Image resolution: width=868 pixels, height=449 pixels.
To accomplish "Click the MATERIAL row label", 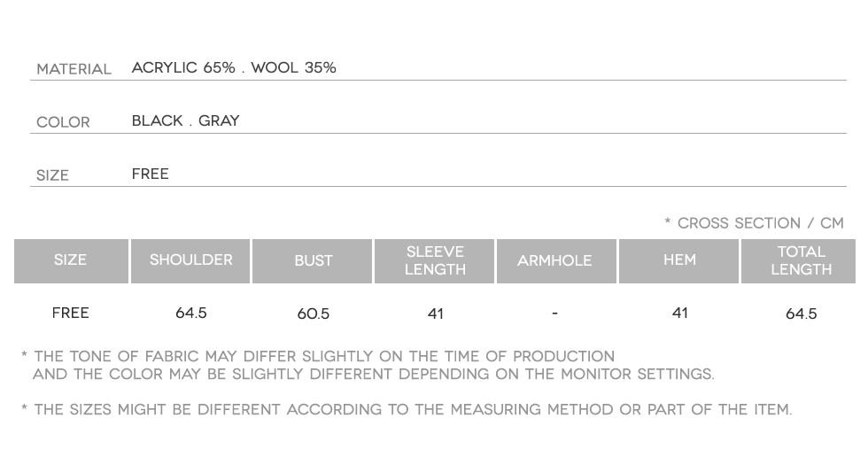I will [x=74, y=69].
